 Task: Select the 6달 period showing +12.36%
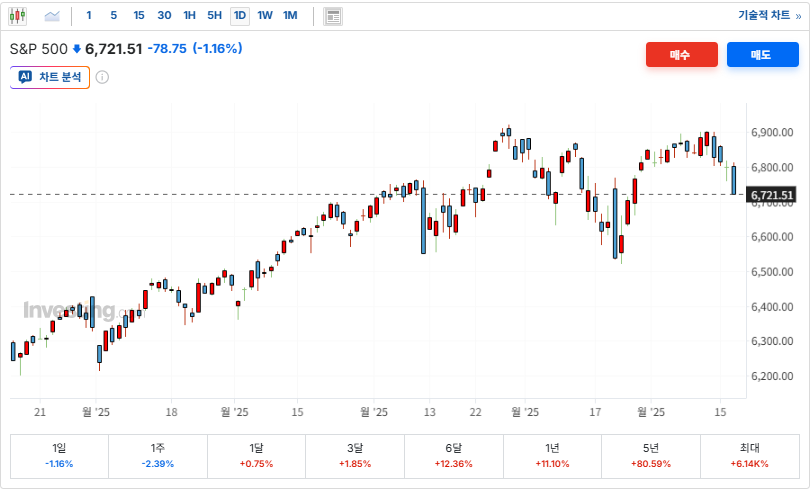(x=454, y=456)
